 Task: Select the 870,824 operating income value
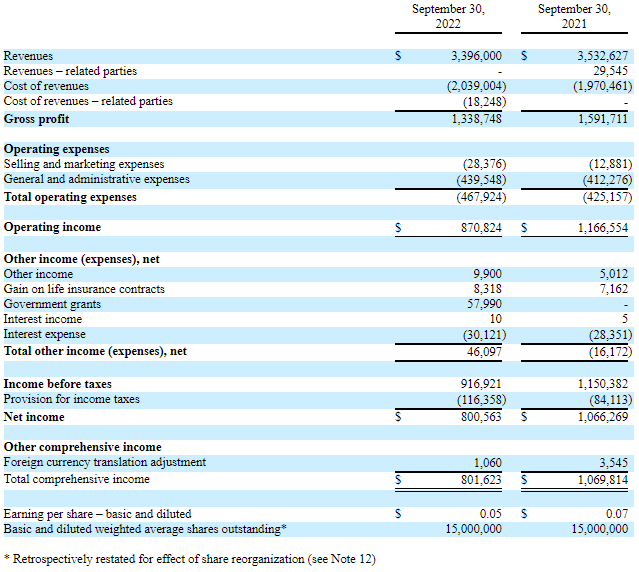point(481,228)
